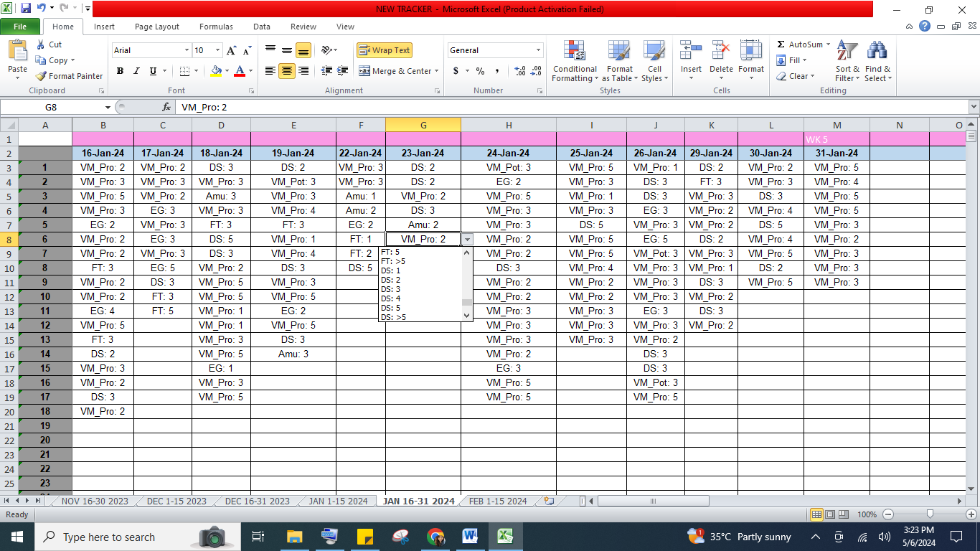Toggle Align Text Right

303,71
